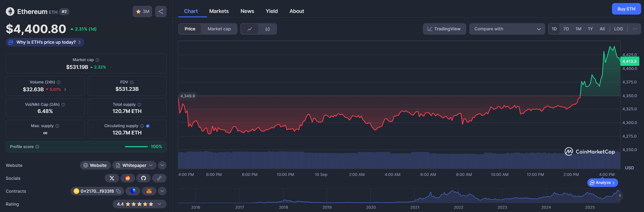
Task: Select the 7D time range
Action: tap(566, 29)
